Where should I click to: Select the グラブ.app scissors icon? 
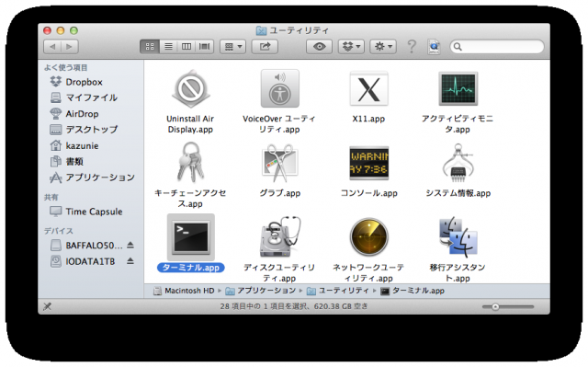(x=279, y=163)
